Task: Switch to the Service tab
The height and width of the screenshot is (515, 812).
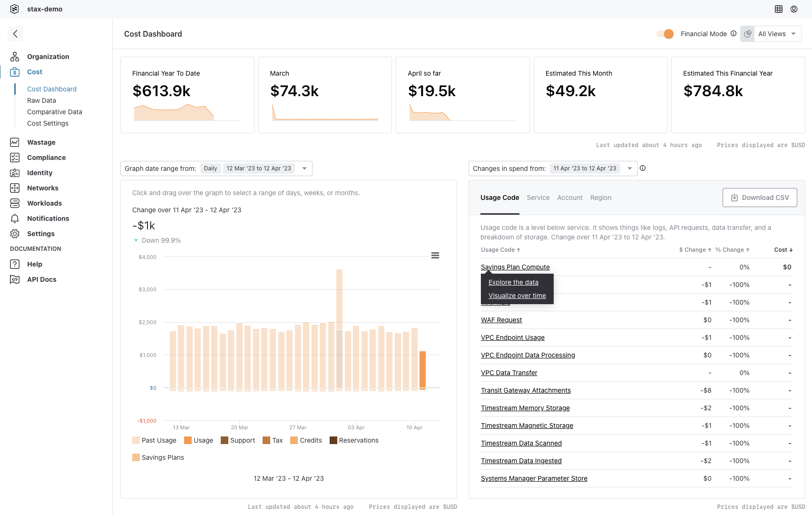Action: [538, 198]
